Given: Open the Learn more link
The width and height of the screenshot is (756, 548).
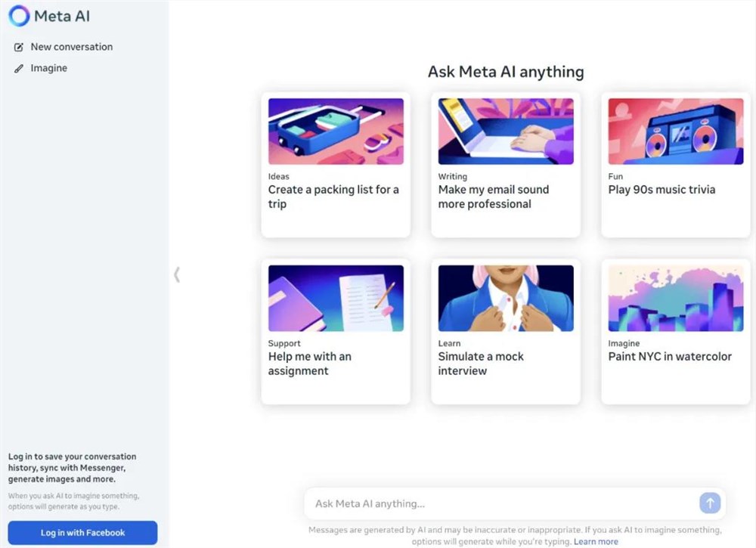Looking at the screenshot, I should tap(596, 542).
